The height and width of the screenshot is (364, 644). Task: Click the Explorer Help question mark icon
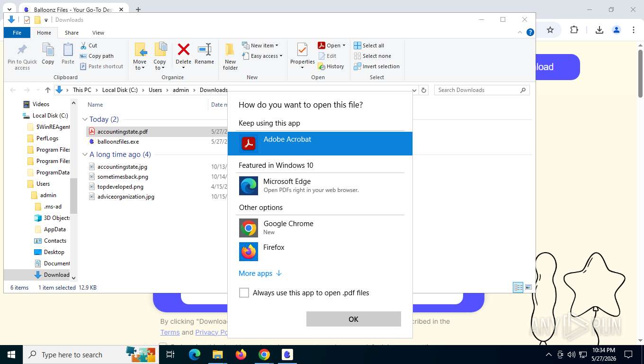(530, 32)
